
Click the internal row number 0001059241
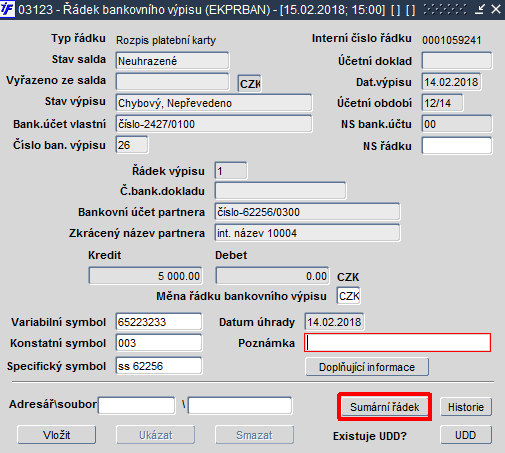452,40
